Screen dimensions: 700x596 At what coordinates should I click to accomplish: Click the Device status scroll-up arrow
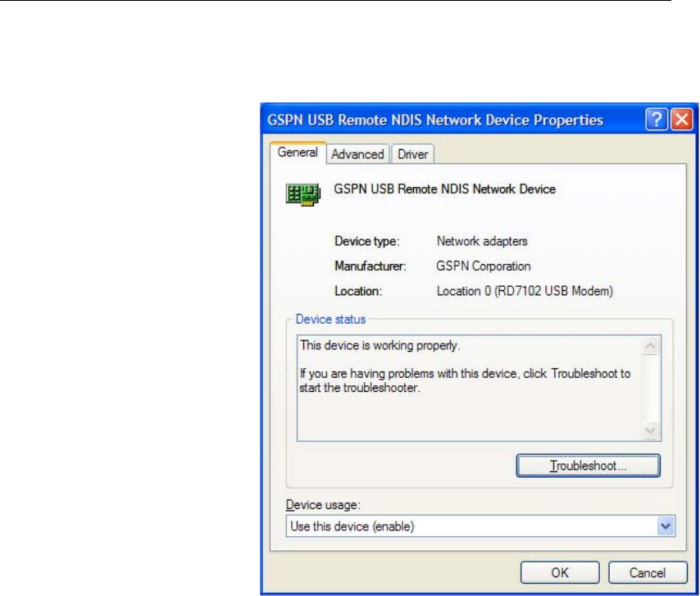(651, 347)
